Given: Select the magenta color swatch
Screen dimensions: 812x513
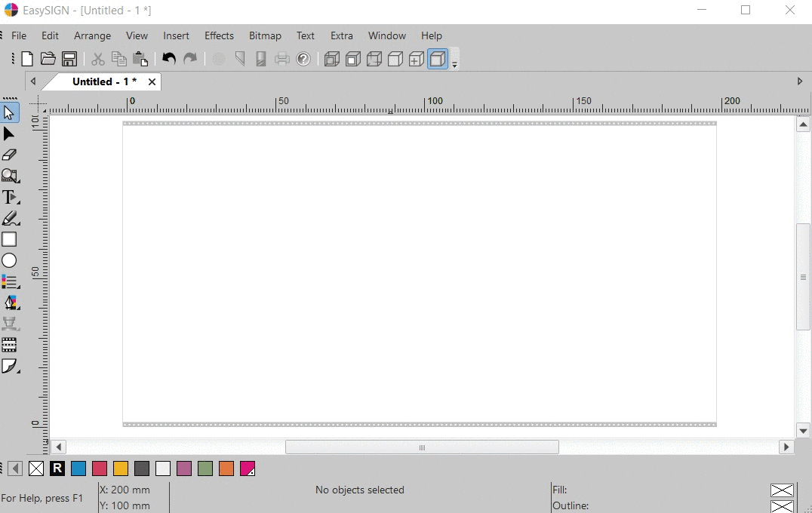Looking at the screenshot, I should [248, 468].
